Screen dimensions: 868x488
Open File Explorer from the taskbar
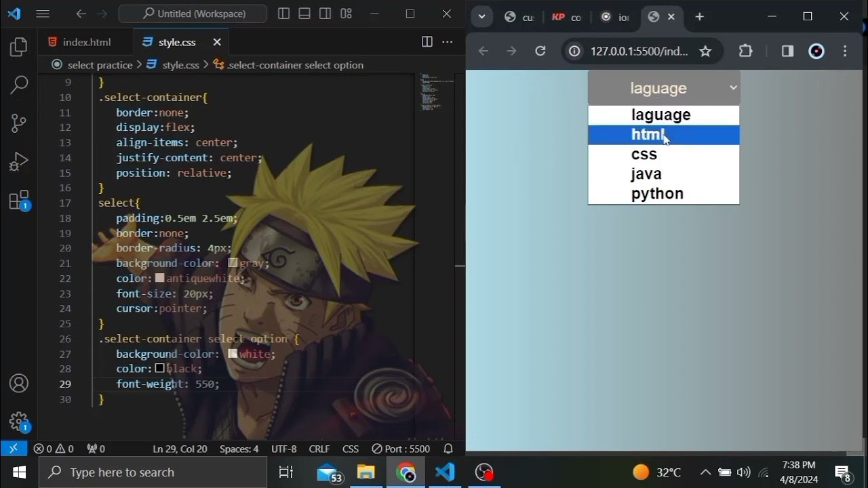[366, 472]
